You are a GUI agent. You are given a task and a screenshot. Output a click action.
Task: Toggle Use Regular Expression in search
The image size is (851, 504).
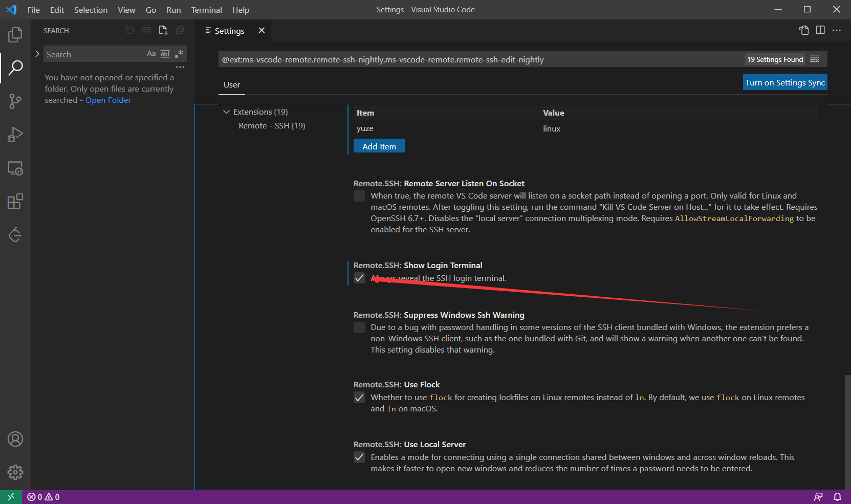(x=179, y=54)
